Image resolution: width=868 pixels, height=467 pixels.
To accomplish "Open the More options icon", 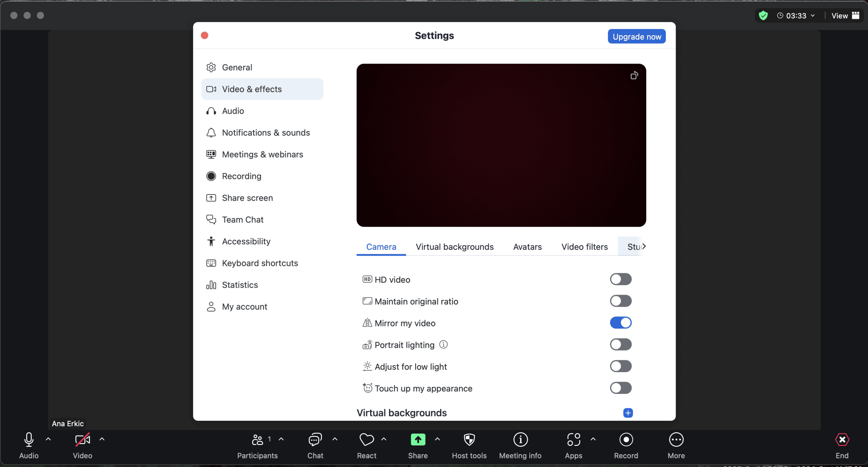I will pyautogui.click(x=676, y=439).
